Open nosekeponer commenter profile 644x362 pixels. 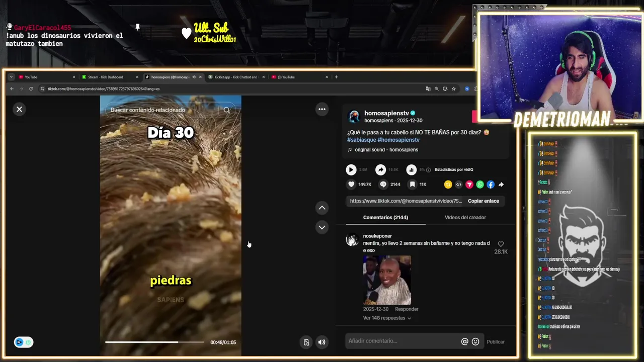pos(377,236)
